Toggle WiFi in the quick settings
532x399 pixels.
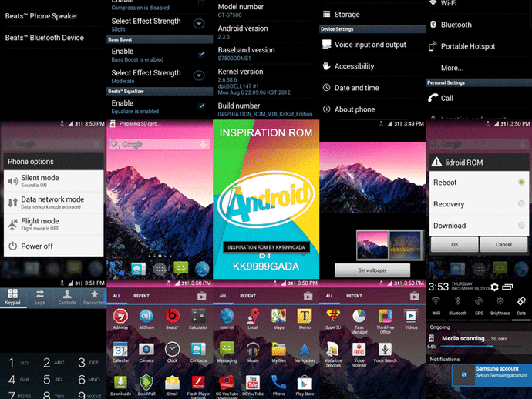(x=436, y=306)
